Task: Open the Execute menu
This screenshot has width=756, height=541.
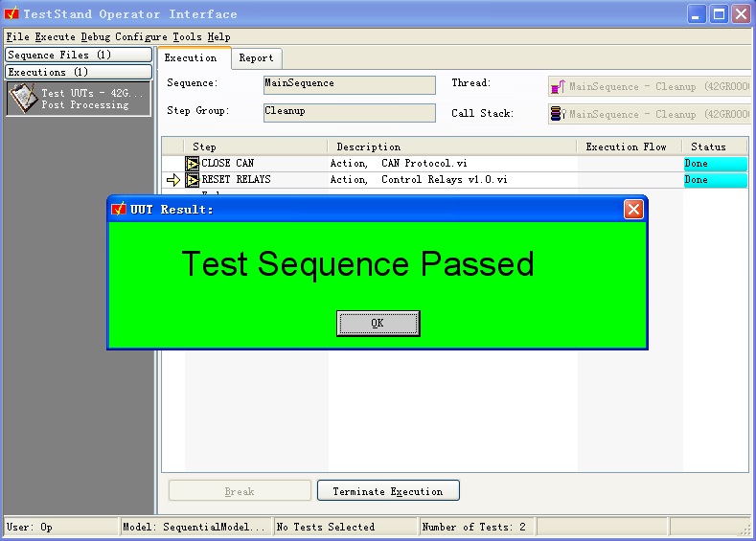Action: click(x=55, y=37)
